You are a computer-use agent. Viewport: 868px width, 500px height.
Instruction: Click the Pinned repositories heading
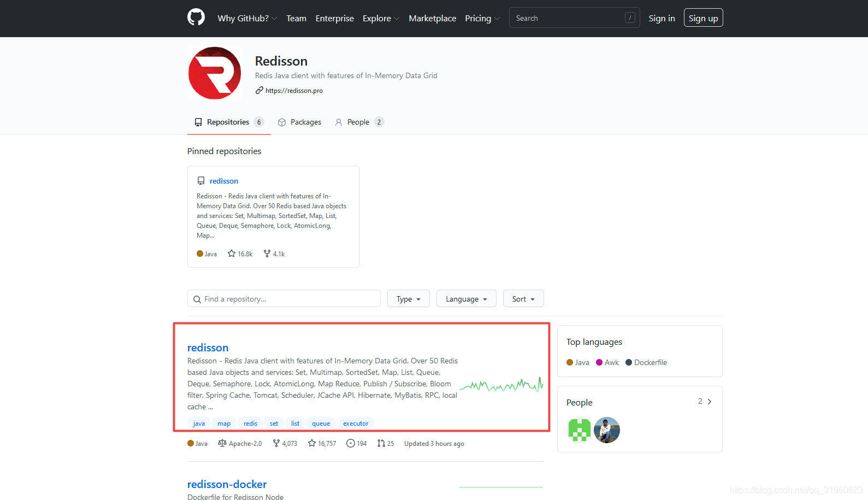tap(225, 151)
